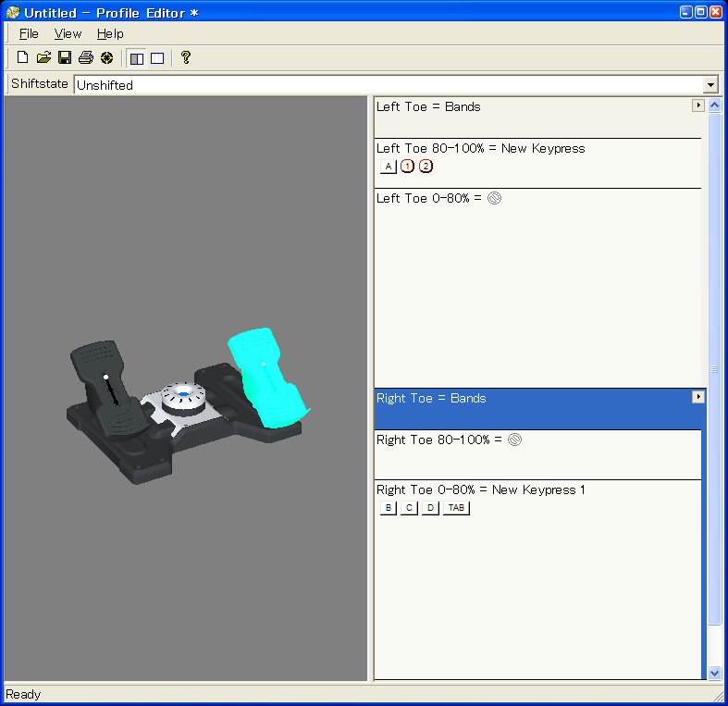Select the Left Toe = Bands row

click(537, 118)
